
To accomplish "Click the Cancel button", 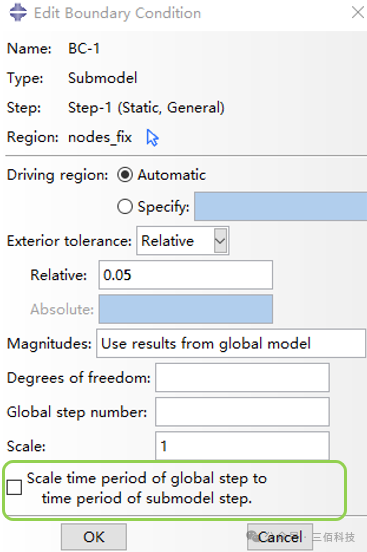I will [x=280, y=537].
